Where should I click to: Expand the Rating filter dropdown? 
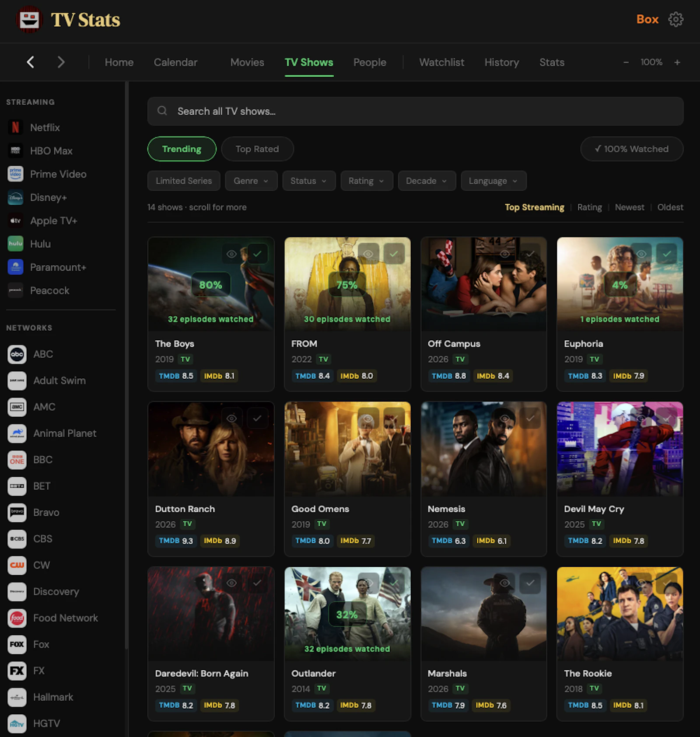(367, 181)
